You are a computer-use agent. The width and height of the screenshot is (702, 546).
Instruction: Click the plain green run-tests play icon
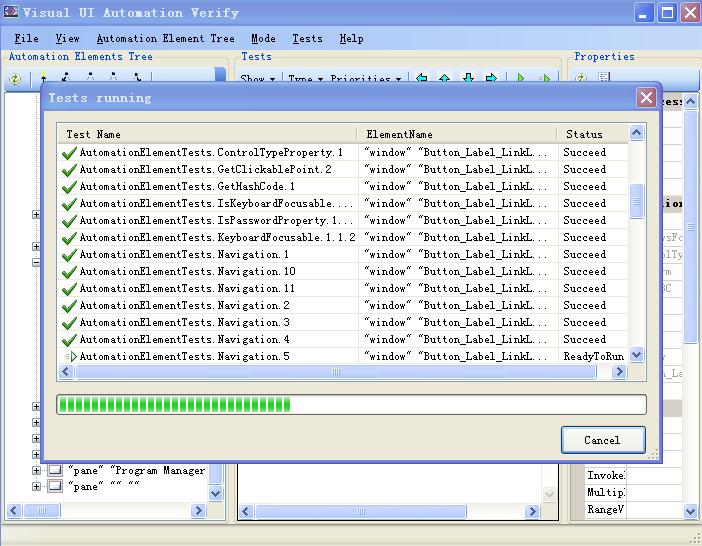521,78
